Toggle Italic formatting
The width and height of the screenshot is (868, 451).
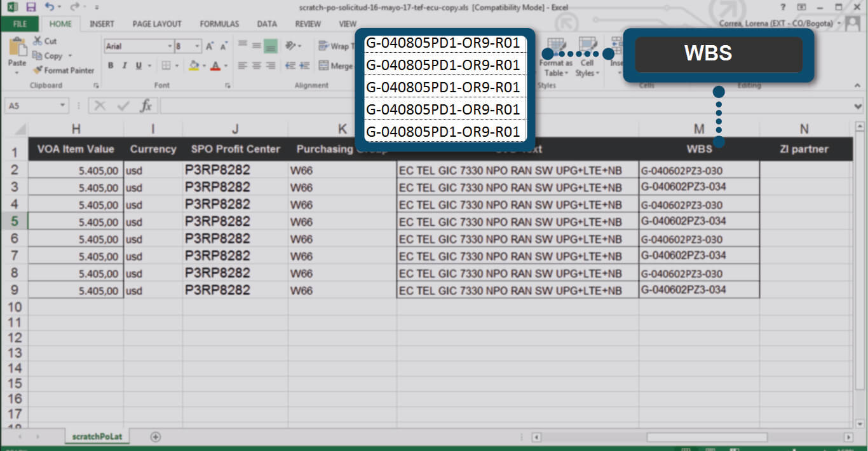[x=124, y=66]
